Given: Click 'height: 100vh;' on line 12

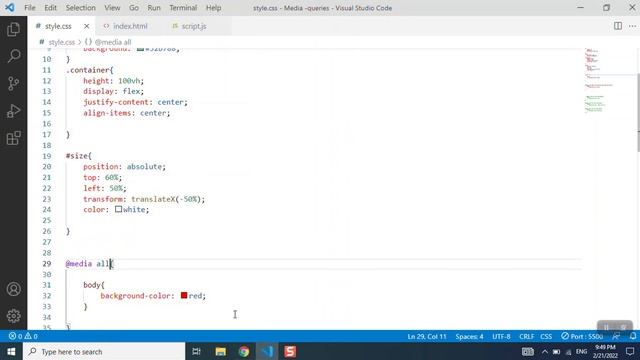Looking at the screenshot, I should point(113,81).
